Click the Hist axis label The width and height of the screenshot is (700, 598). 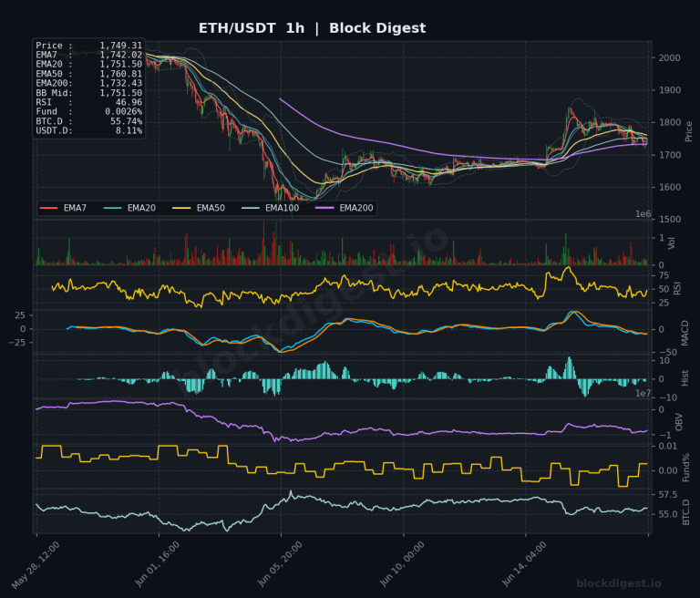[685, 377]
